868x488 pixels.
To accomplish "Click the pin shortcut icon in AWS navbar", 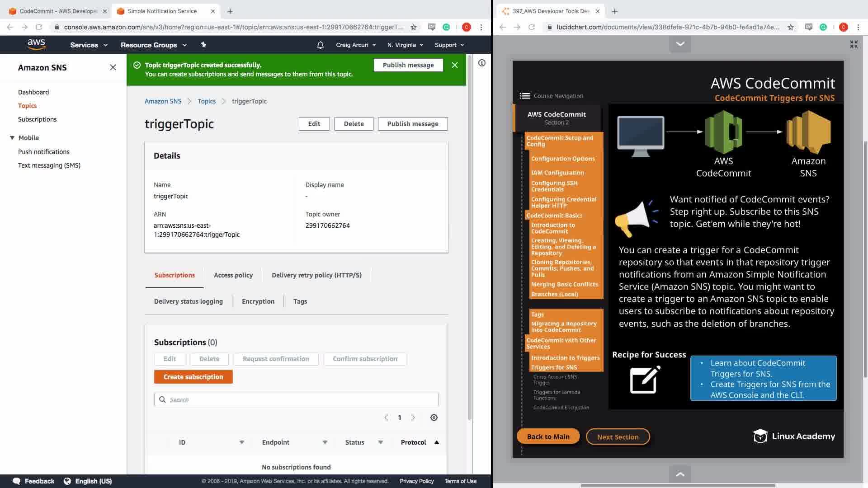I will 203,45.
